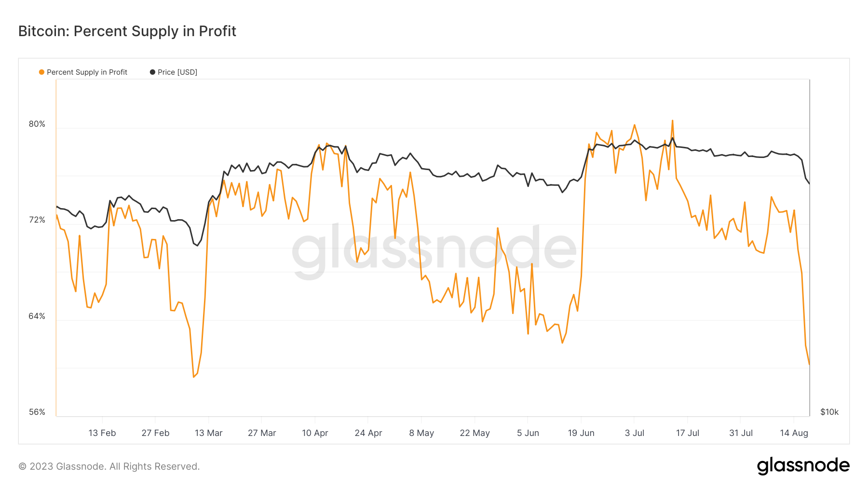Click the orange Percent Supply in Profit legend dot
868x488 pixels.
click(42, 72)
